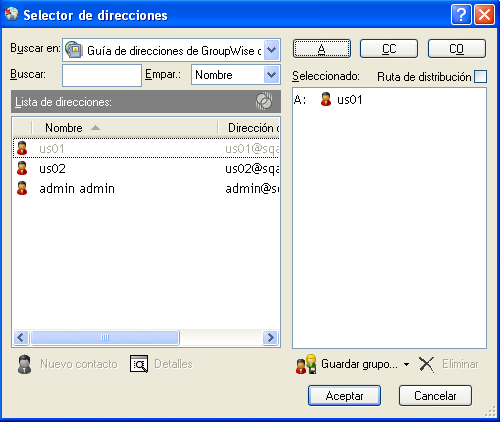This screenshot has width=500, height=422.
Task: Click us01 user icon in Seleccionado pane
Action: pos(326,99)
